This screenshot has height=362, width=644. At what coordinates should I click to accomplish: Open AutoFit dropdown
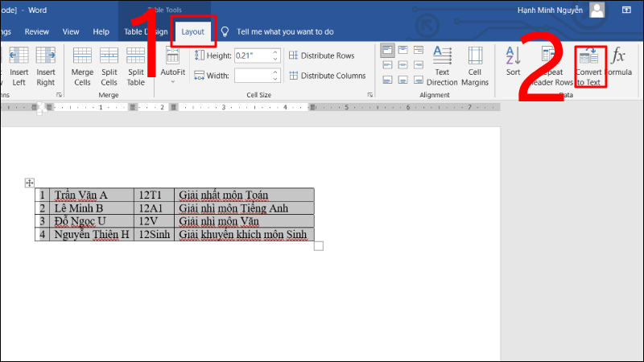(172, 67)
